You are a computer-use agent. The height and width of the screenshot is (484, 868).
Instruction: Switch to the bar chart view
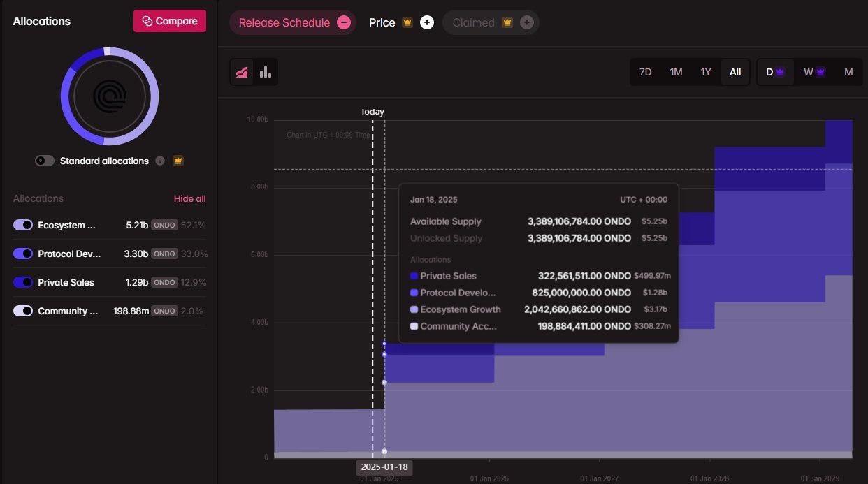pos(266,73)
